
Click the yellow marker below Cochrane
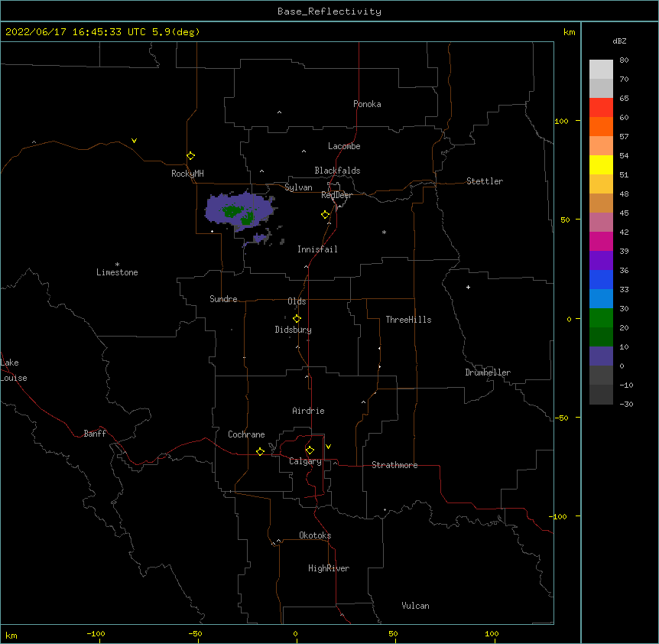pyautogui.click(x=260, y=451)
